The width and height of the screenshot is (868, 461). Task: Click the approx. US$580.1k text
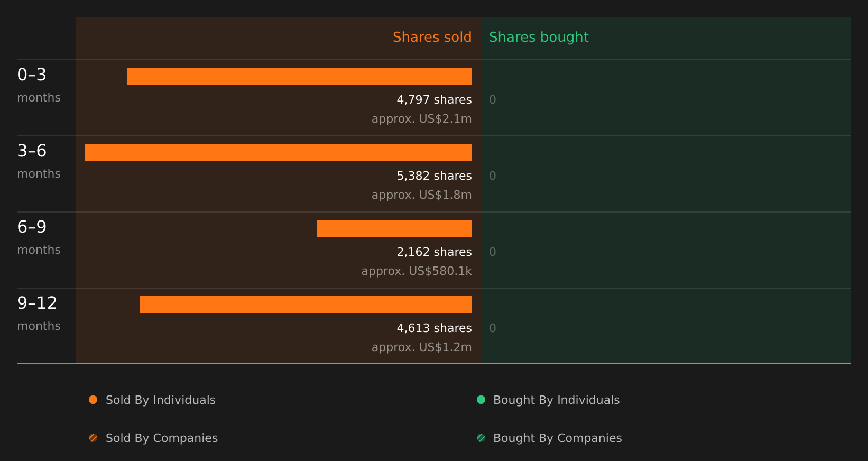click(x=417, y=271)
